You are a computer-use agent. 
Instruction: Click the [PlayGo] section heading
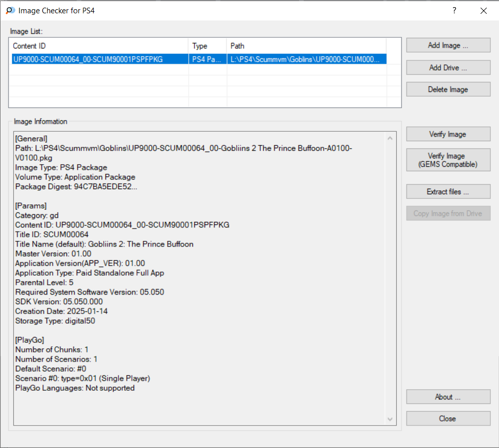pos(30,340)
